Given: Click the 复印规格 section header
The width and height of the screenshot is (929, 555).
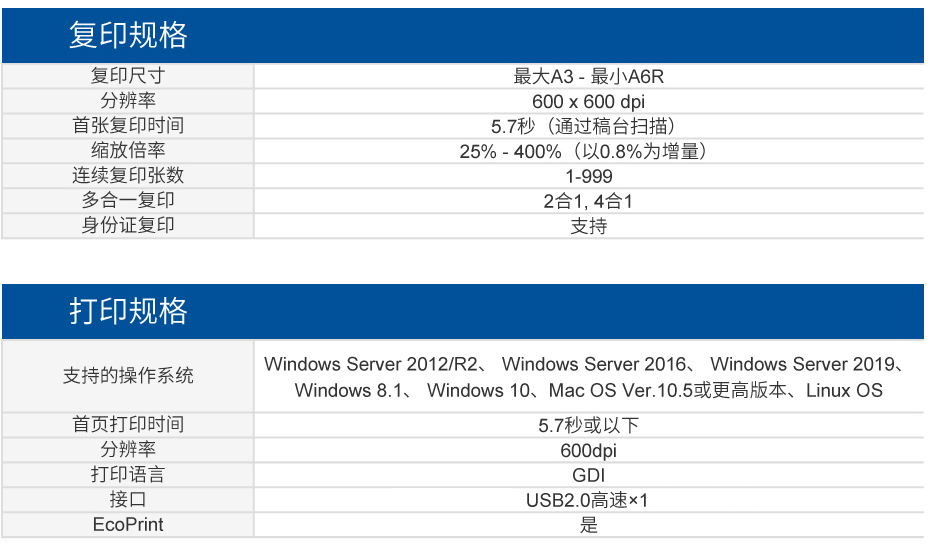Looking at the screenshot, I should 128,36.
